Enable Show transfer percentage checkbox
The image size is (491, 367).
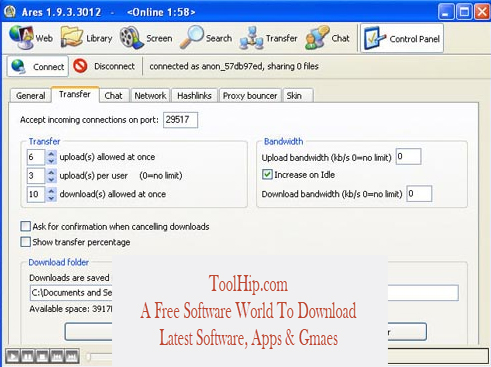[25, 242]
